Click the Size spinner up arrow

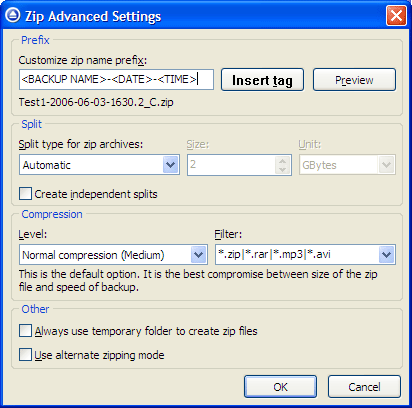click(282, 161)
